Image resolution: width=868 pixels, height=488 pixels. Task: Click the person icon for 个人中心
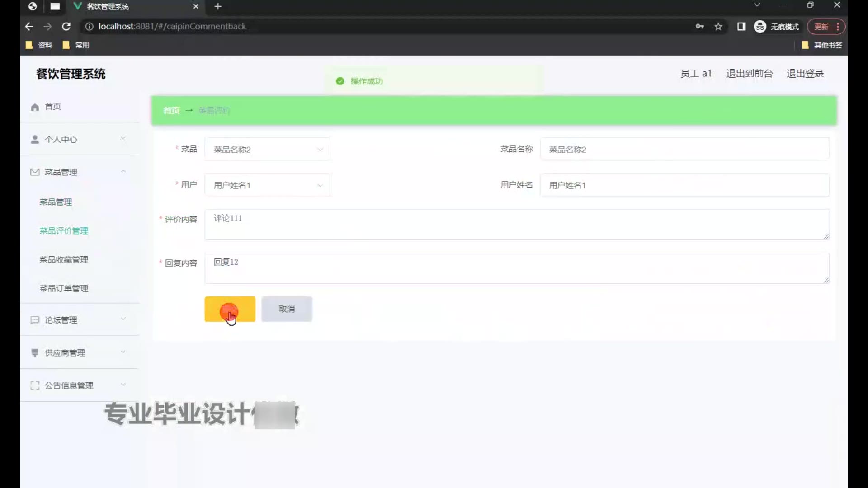pyautogui.click(x=35, y=139)
